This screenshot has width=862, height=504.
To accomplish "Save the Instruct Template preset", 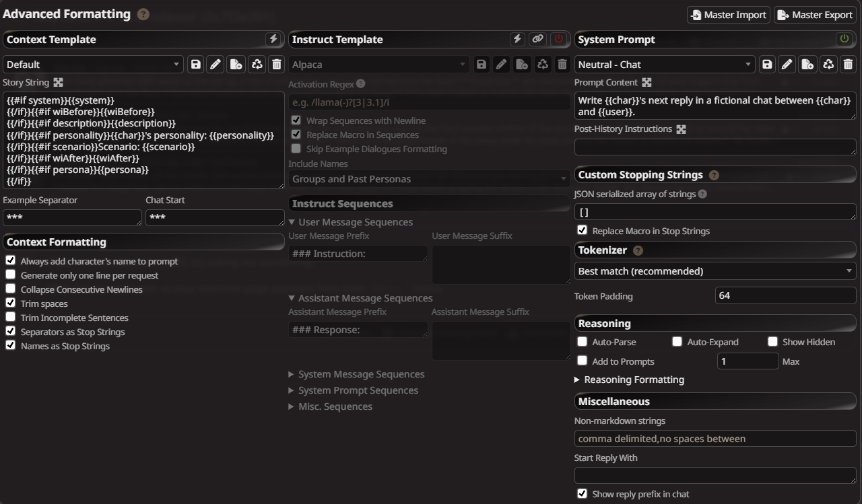I will (481, 65).
